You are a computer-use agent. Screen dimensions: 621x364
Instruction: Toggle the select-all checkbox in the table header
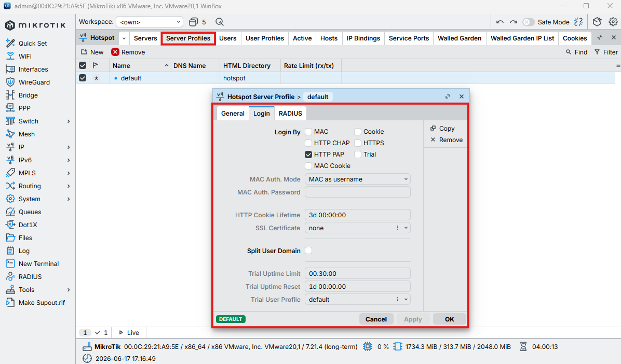[x=83, y=65]
